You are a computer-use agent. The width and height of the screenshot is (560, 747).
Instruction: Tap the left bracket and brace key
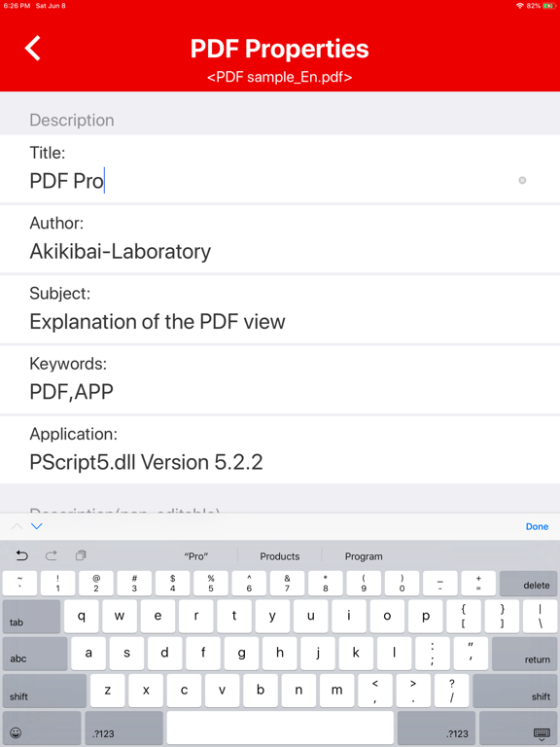pyautogui.click(x=464, y=616)
